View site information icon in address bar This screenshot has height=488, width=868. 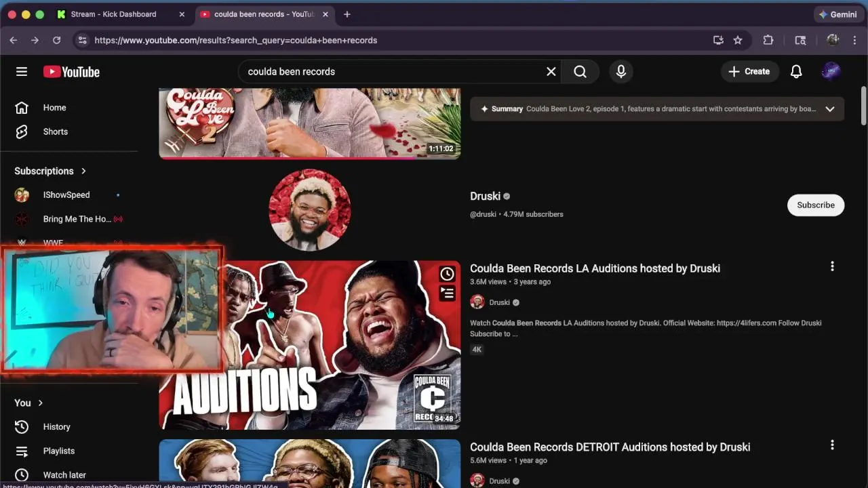[x=82, y=40]
